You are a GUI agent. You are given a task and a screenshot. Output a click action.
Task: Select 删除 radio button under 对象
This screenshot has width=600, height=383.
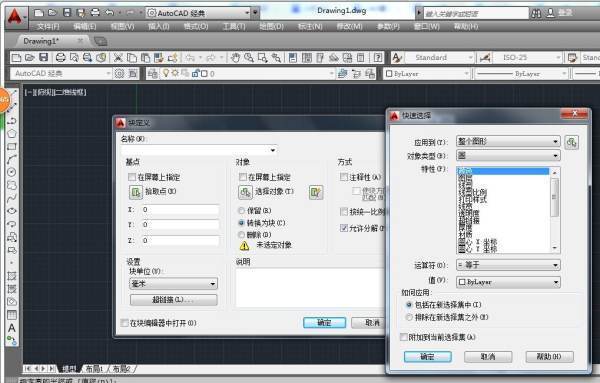coord(241,235)
